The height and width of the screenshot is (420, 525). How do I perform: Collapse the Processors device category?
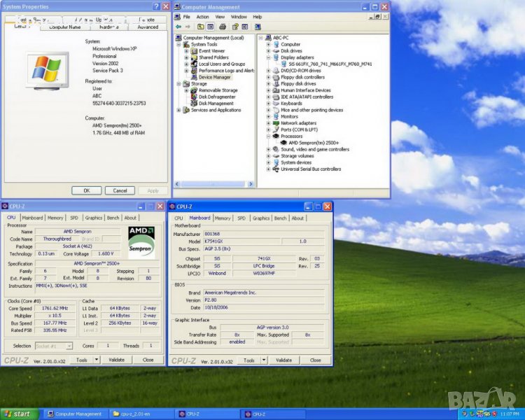[268, 136]
